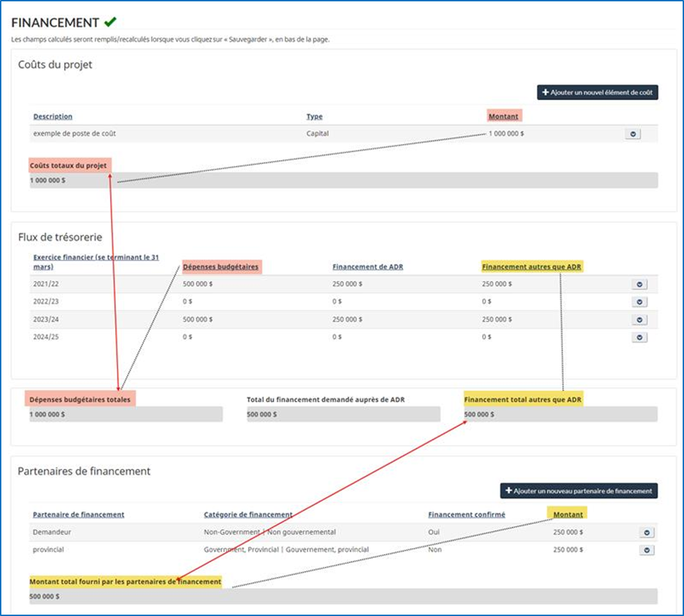684x616 pixels.
Task: Click the '1 000 000 $' Capital amount cell
Action: pyautogui.click(x=506, y=134)
